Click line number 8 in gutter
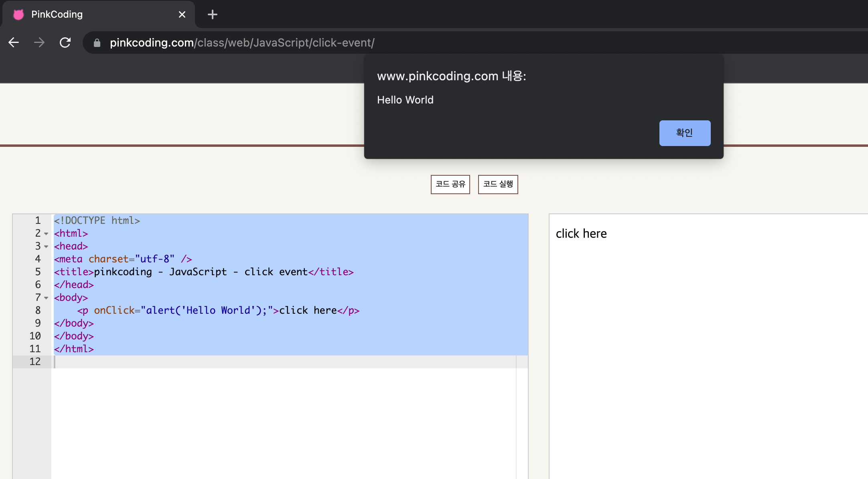The width and height of the screenshot is (868, 479). click(x=38, y=311)
